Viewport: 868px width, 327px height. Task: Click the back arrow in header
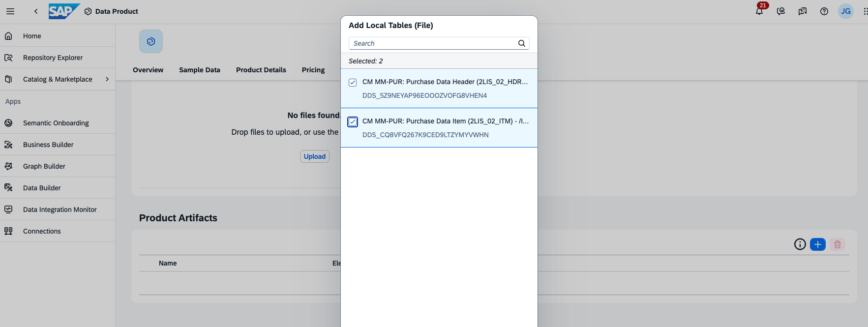36,11
